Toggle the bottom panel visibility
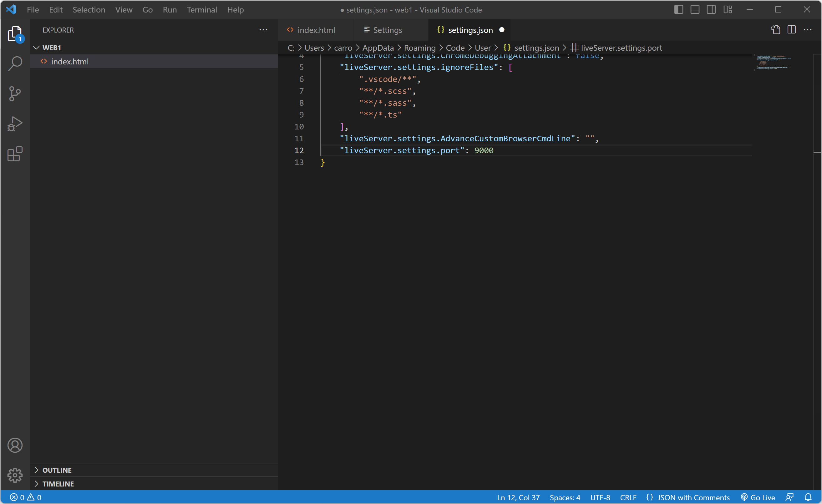The width and height of the screenshot is (822, 504). (695, 10)
